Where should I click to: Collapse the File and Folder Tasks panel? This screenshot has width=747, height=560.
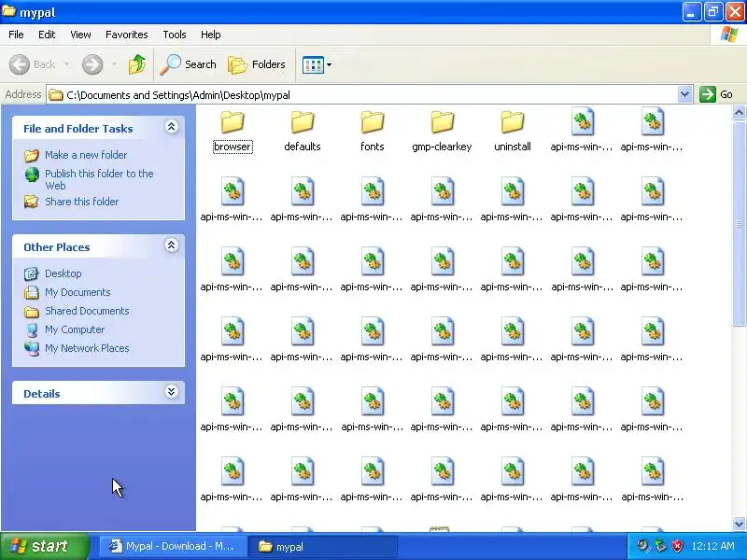pos(172,127)
